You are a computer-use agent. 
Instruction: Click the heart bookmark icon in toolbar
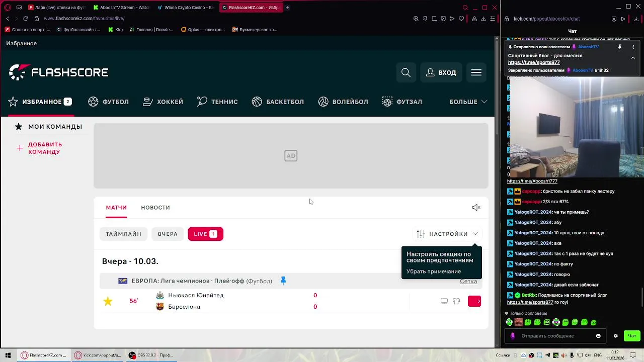pyautogui.click(x=461, y=19)
